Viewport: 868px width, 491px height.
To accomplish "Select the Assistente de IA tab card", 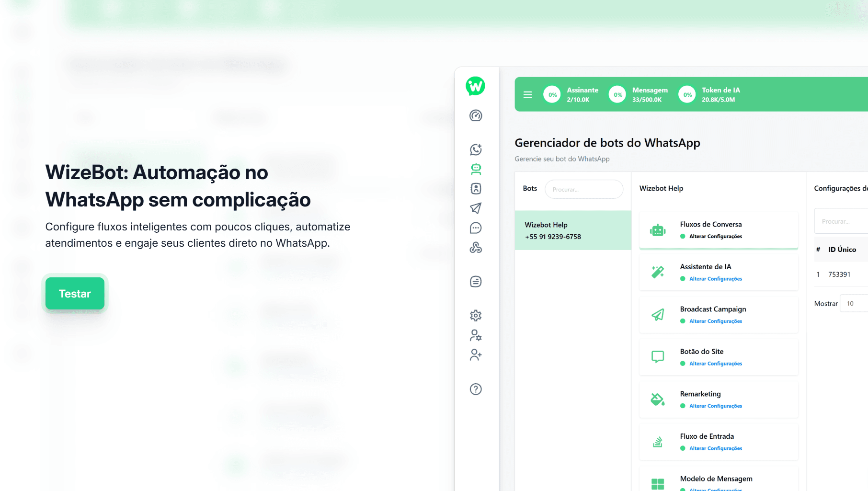I will click(719, 272).
